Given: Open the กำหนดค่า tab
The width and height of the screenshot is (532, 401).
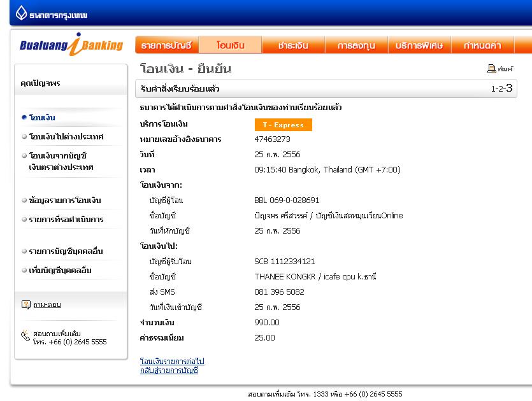Looking at the screenshot, I should pos(482,45).
